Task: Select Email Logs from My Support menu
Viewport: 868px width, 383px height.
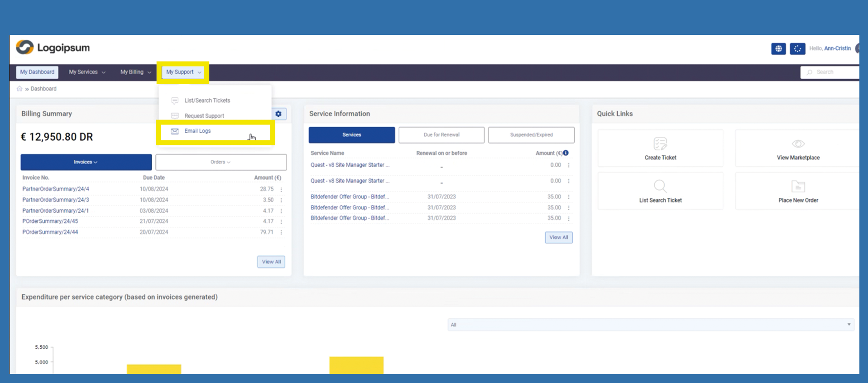Action: tap(198, 131)
